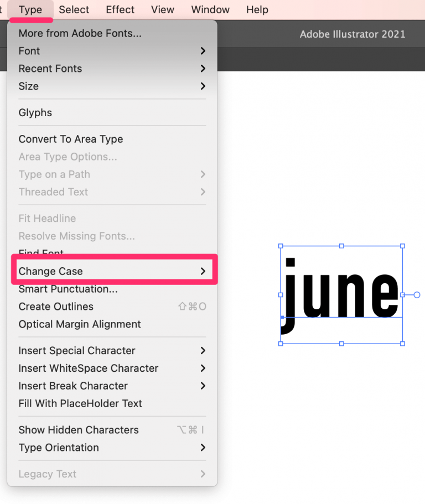Open the Window menu
The image size is (425, 504).
pyautogui.click(x=210, y=9)
